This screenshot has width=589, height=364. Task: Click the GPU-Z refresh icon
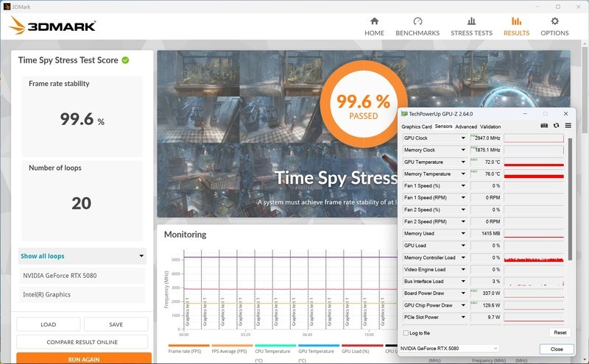[557, 126]
